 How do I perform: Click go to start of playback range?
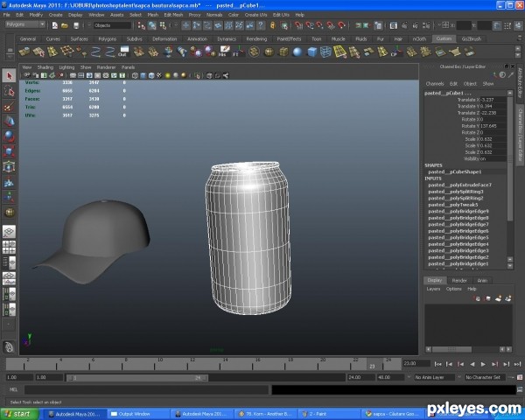(437, 364)
